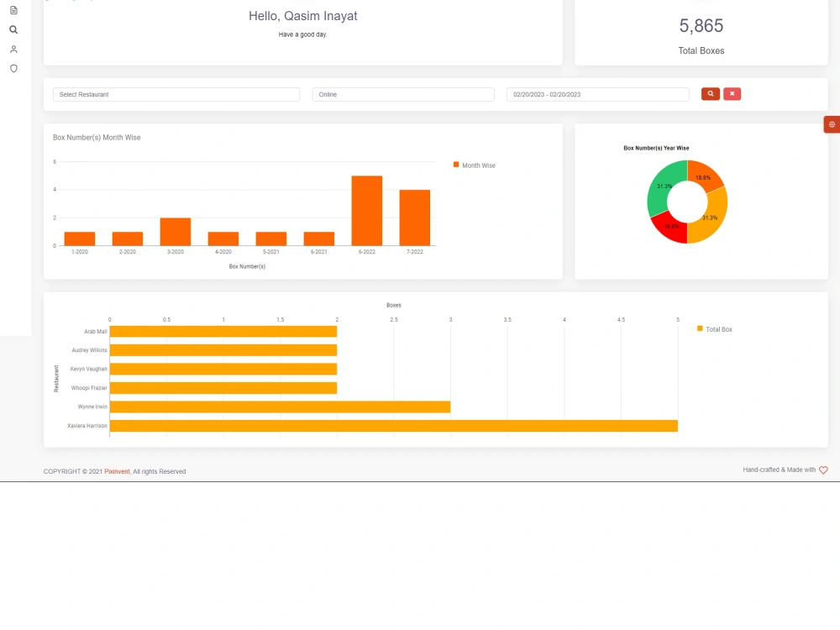Open the user profile sidebar icon
The height and width of the screenshot is (630, 840).
coord(14,50)
